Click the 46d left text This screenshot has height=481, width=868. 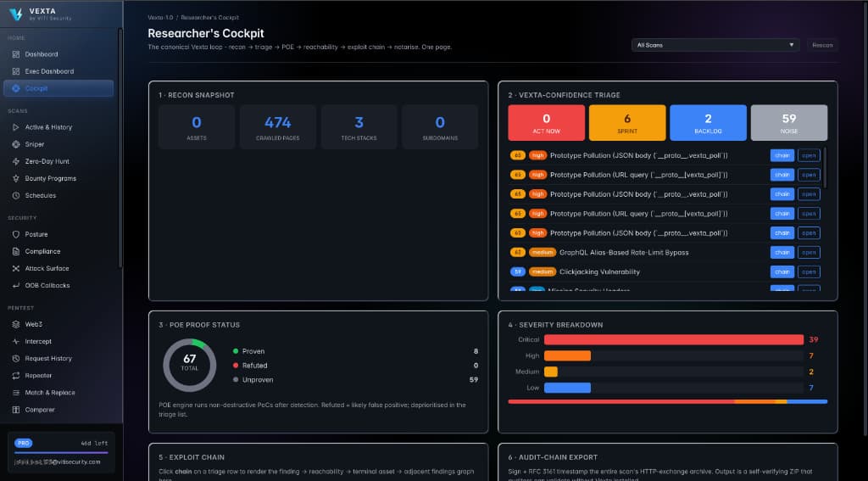(94, 444)
